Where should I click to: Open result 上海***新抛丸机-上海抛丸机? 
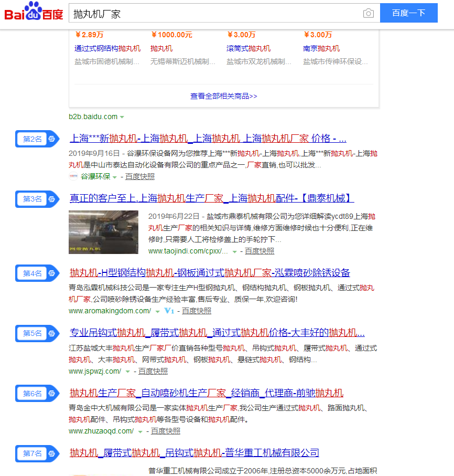208,139
